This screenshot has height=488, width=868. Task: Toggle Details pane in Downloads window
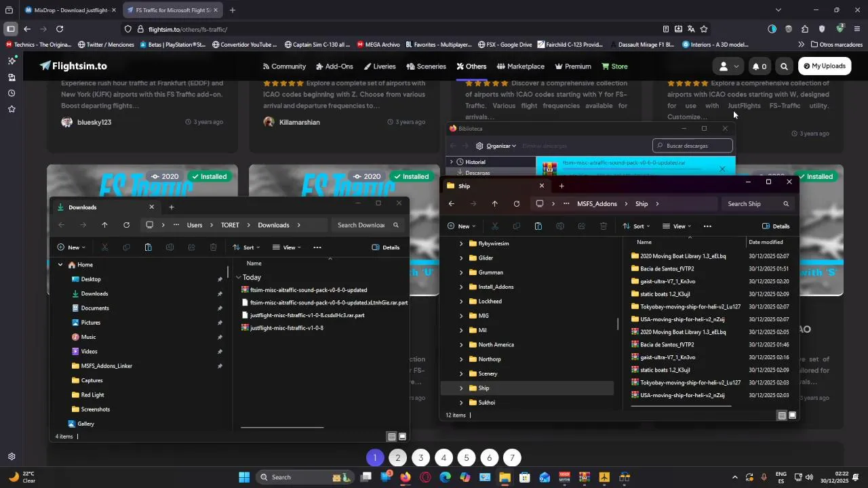click(x=386, y=247)
